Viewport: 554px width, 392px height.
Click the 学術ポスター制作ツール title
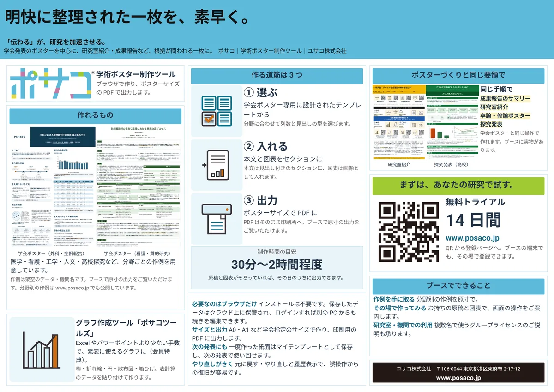[x=136, y=74]
